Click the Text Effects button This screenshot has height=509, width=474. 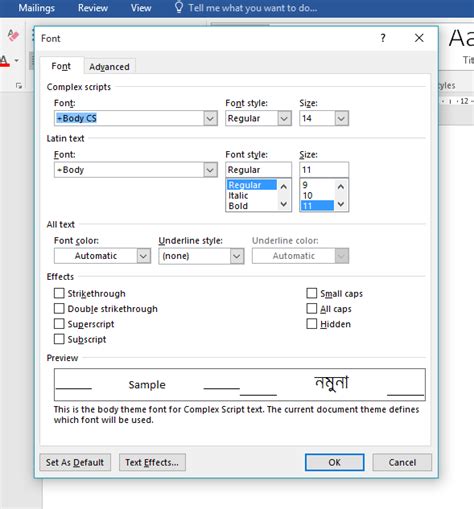152,462
